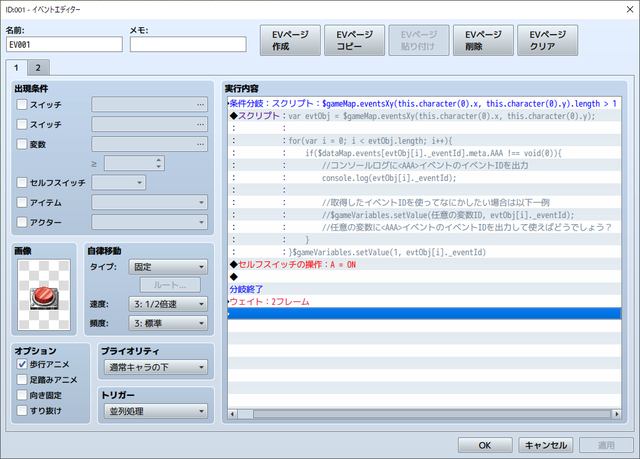
Task: Enable the アイテム condition checkbox
Action: coord(22,202)
